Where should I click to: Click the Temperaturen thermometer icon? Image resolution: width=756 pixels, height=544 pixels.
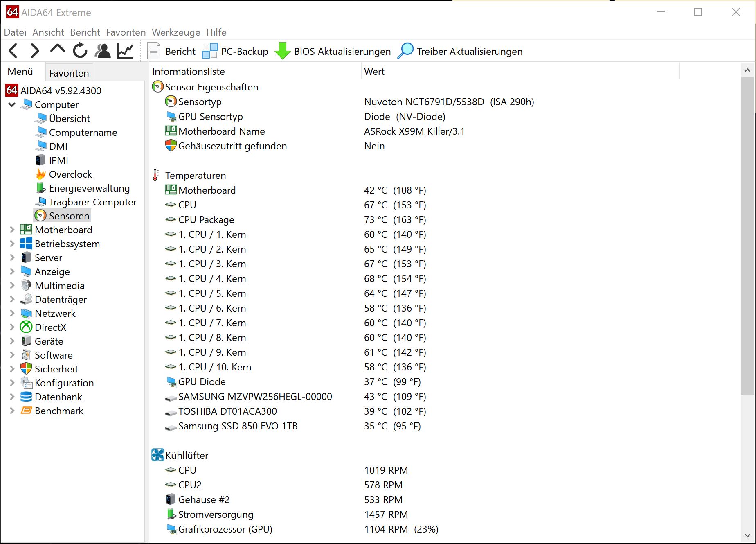tap(157, 175)
